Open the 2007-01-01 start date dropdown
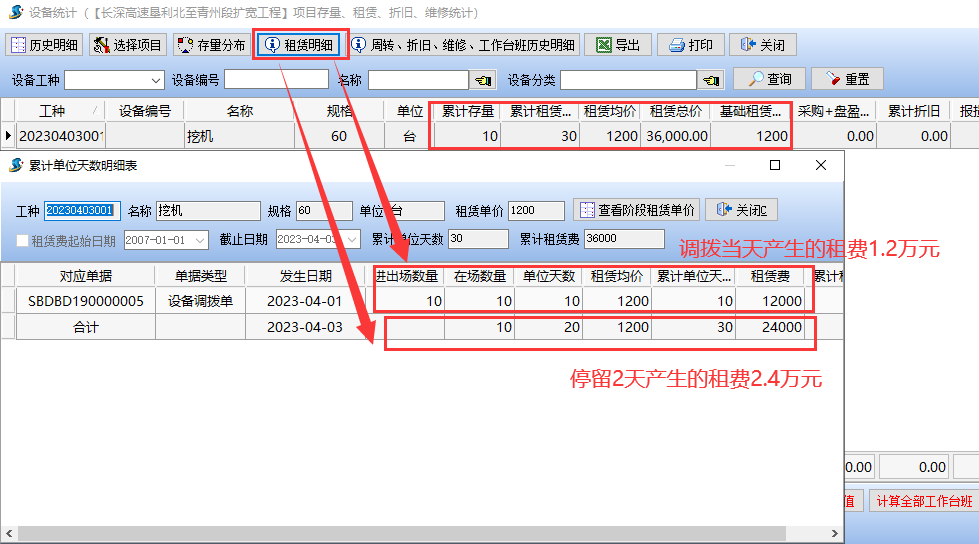This screenshot has height=544, width=979. (200, 240)
